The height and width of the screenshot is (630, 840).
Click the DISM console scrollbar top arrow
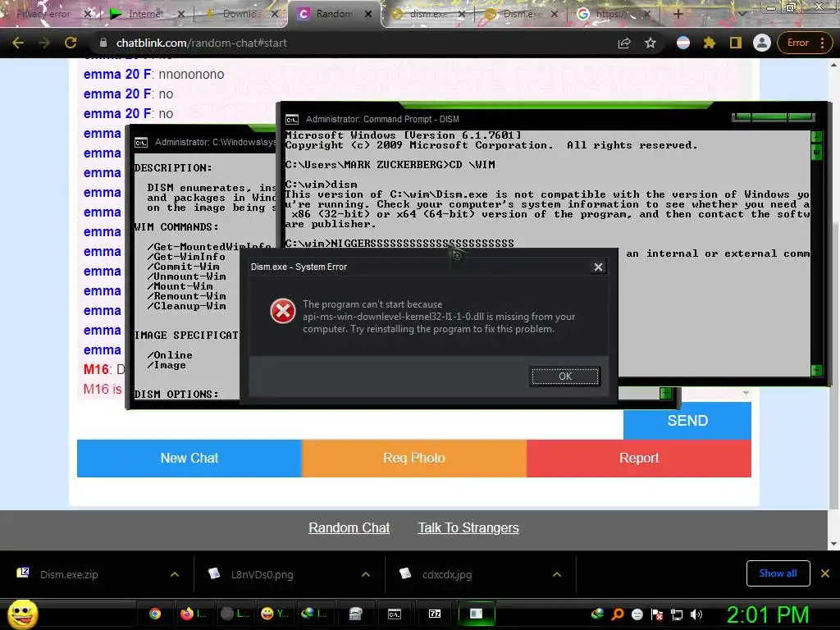click(816, 137)
